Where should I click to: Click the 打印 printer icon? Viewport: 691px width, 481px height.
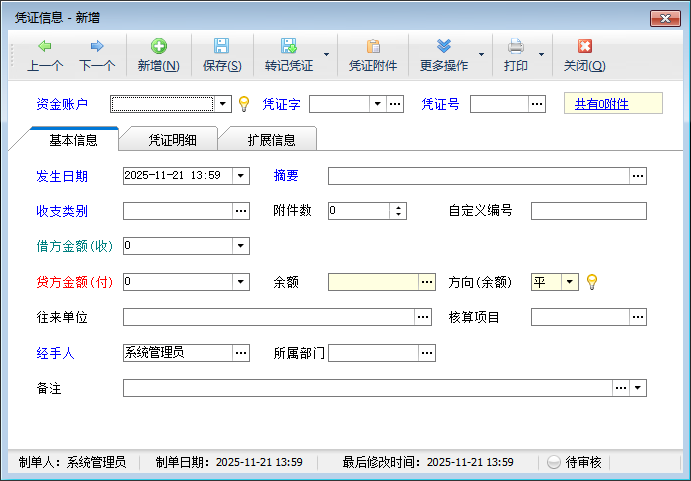516,47
